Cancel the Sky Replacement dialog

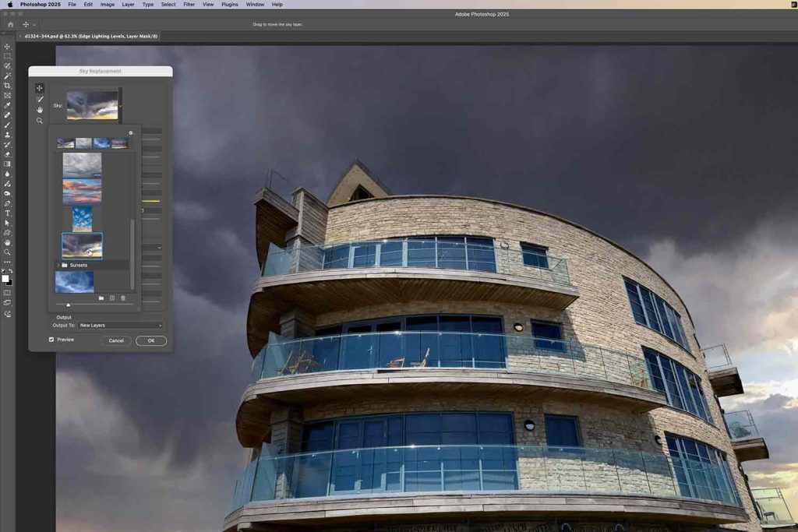point(116,340)
